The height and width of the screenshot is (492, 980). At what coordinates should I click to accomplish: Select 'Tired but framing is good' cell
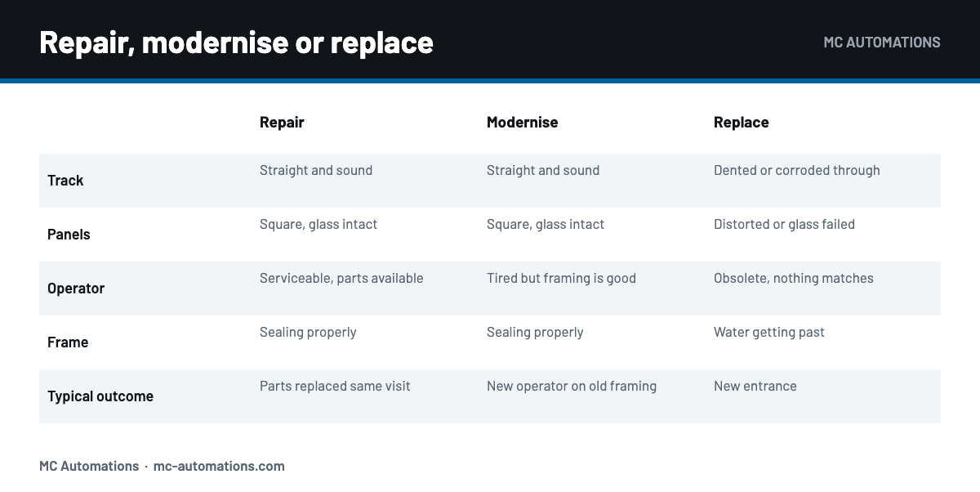[561, 279]
